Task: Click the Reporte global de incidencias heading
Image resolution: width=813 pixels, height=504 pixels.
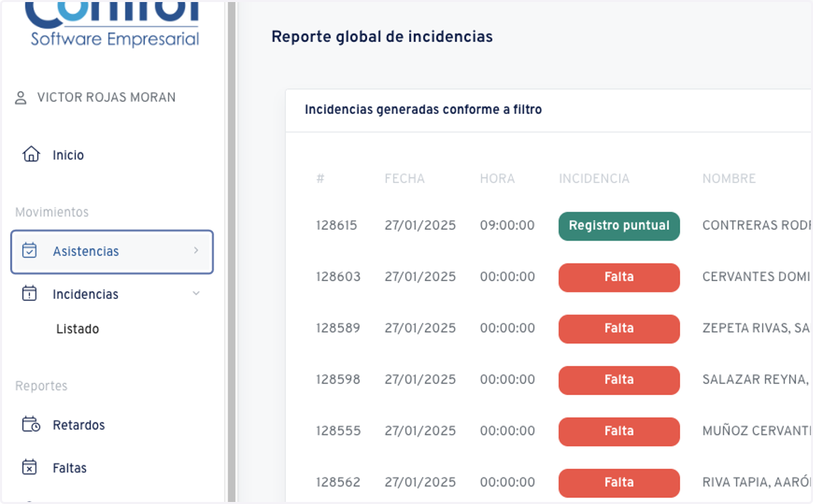Action: (x=382, y=37)
